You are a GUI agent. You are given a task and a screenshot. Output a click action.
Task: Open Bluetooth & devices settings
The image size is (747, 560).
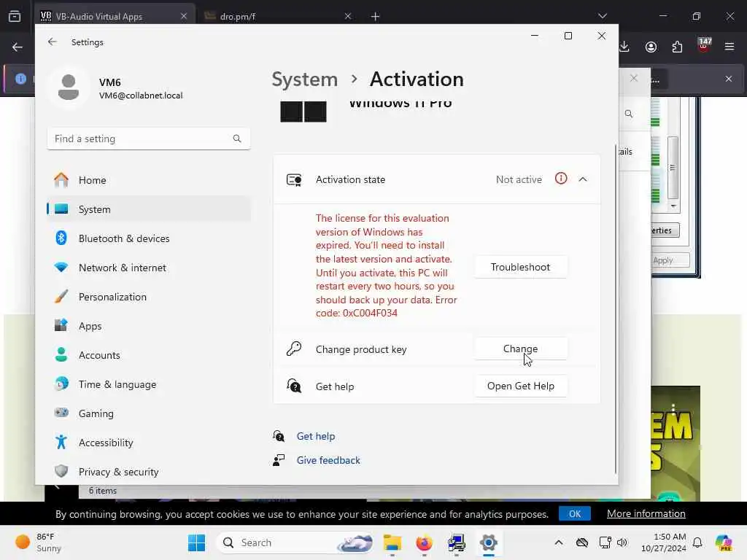click(149, 238)
